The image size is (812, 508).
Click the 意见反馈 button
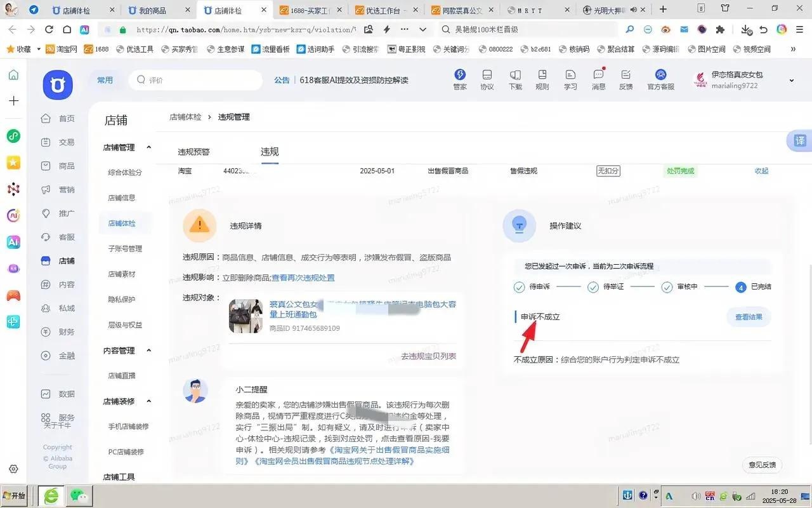762,465
